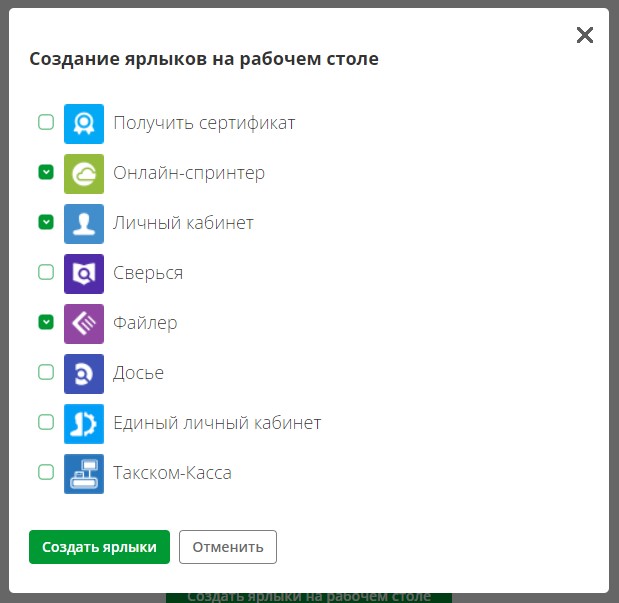The image size is (619, 603).
Task: Click the Отменить button
Action: point(228,547)
